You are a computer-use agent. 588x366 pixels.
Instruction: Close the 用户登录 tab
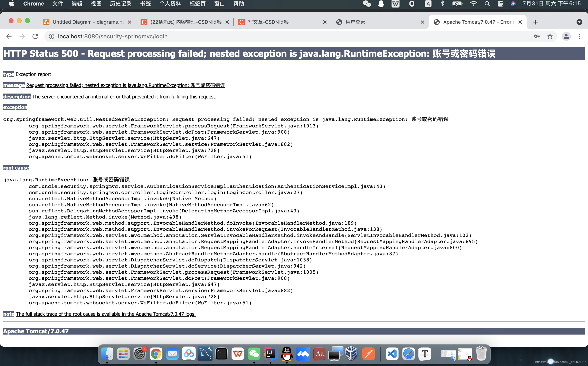click(x=422, y=22)
